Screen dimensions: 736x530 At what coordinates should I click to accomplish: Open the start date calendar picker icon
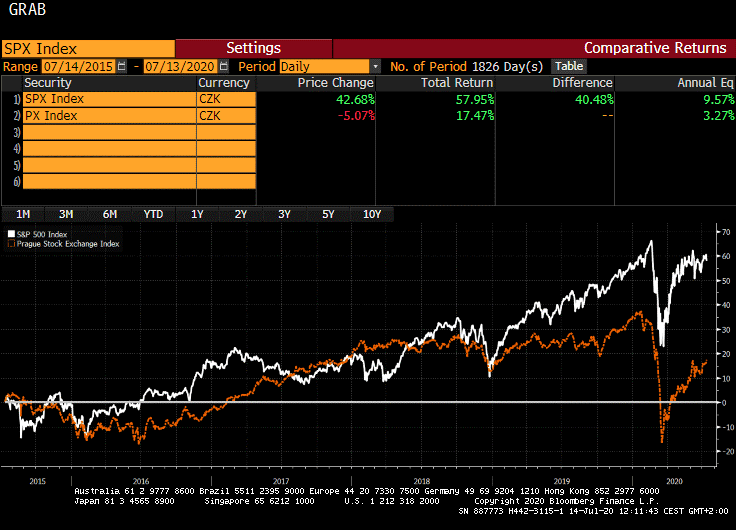point(122,66)
